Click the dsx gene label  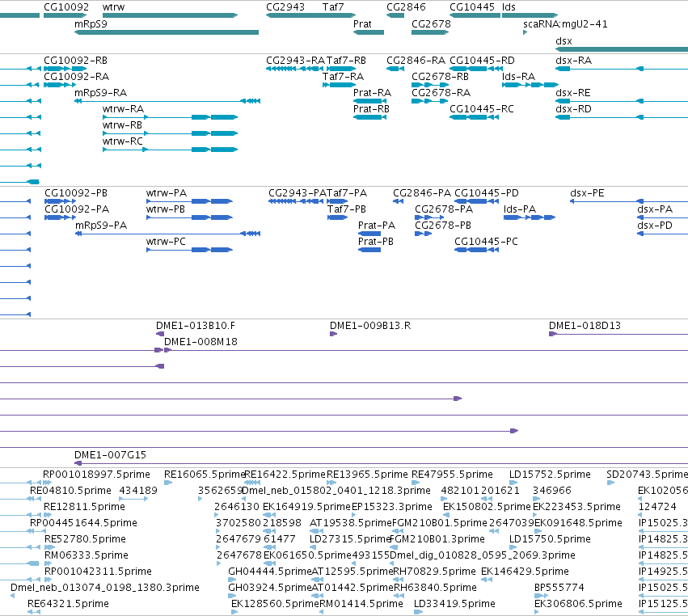563,41
